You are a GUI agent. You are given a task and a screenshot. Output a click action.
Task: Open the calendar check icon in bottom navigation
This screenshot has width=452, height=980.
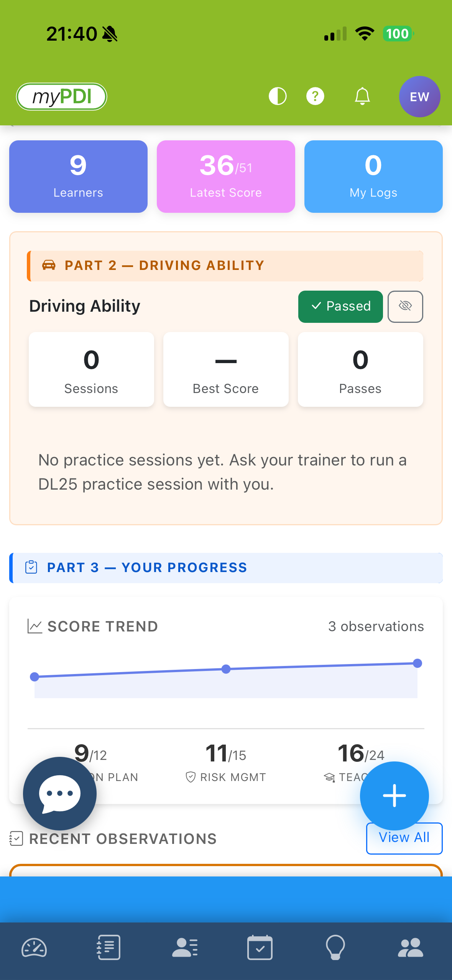260,948
